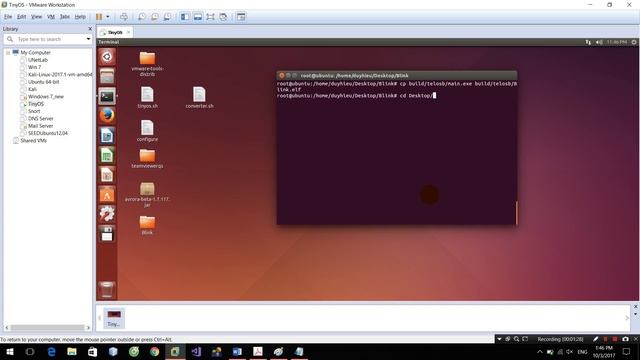The width and height of the screenshot is (640, 360).
Task: Select the Blink folder on desktop
Action: point(147,225)
